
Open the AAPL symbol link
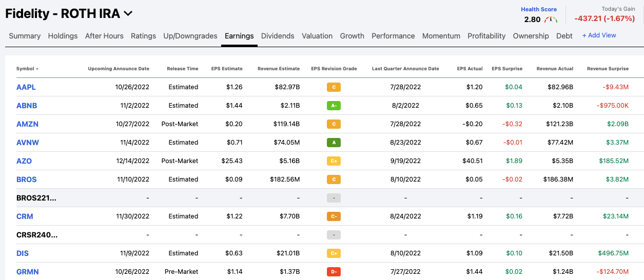pos(26,87)
